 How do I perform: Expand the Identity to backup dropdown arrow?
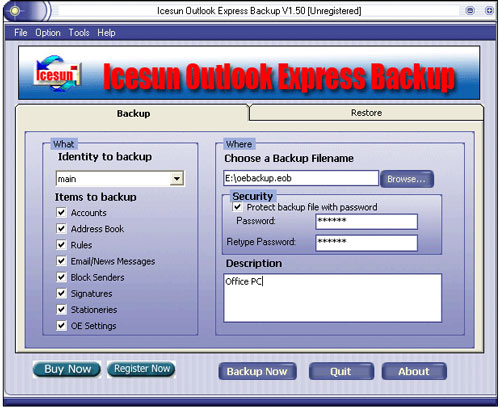pos(176,179)
